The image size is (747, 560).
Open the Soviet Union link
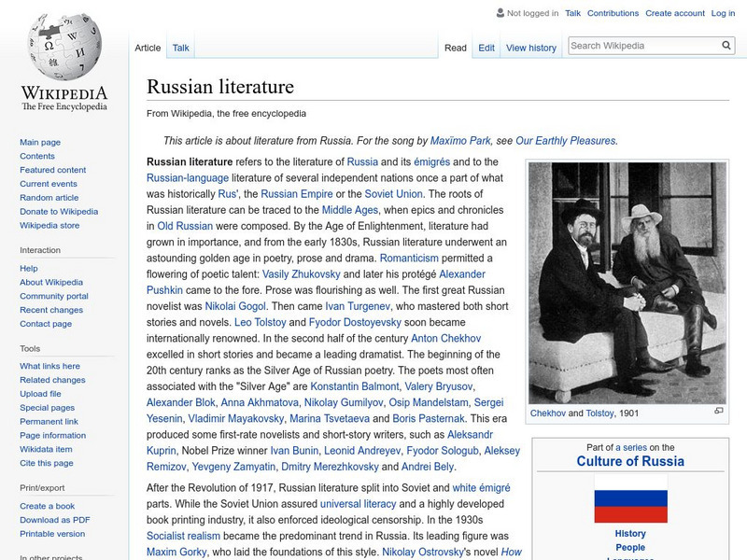(x=393, y=194)
